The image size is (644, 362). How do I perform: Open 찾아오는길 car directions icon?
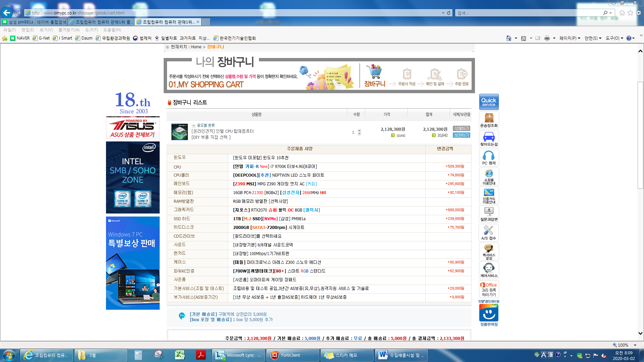click(x=489, y=139)
